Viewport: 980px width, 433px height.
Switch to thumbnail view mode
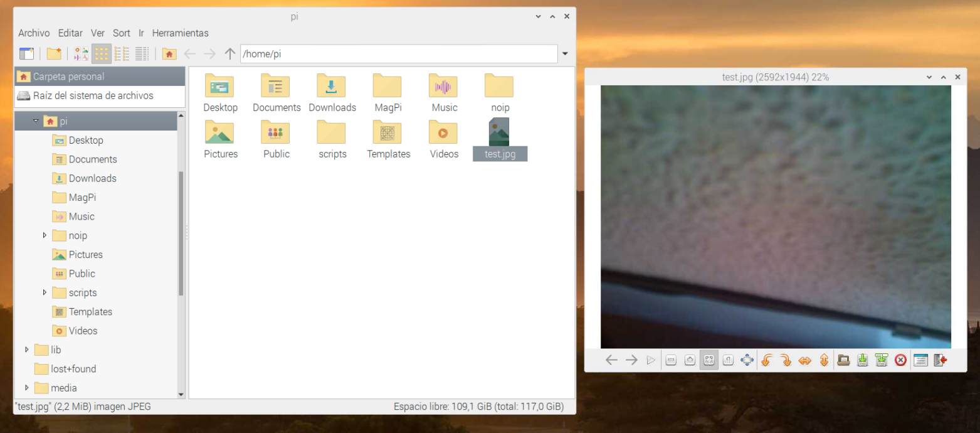point(82,54)
